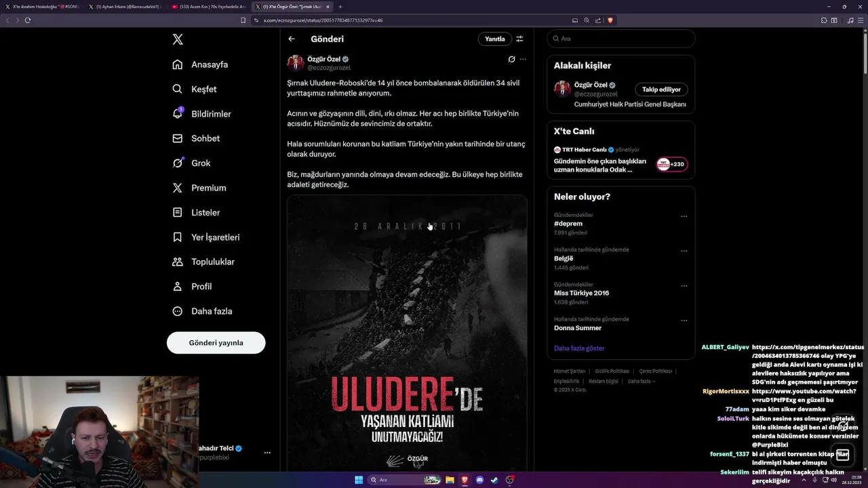Click Takip ediliyor button

pyautogui.click(x=661, y=89)
